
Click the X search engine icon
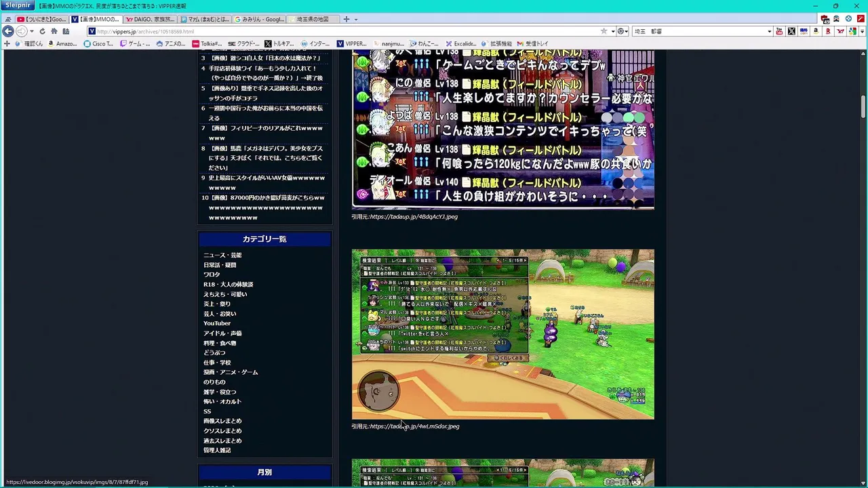click(x=791, y=31)
